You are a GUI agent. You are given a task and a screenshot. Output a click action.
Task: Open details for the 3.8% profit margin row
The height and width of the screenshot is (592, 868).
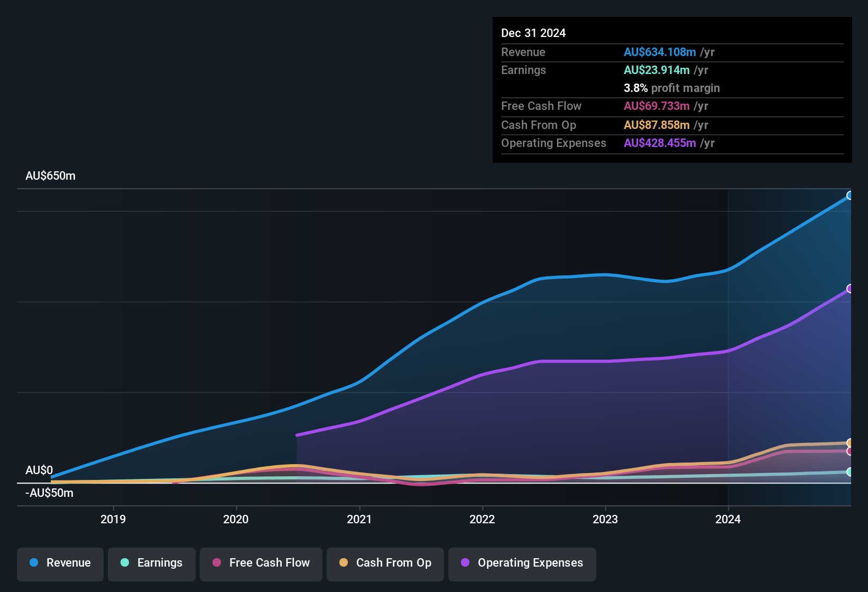[x=671, y=88]
